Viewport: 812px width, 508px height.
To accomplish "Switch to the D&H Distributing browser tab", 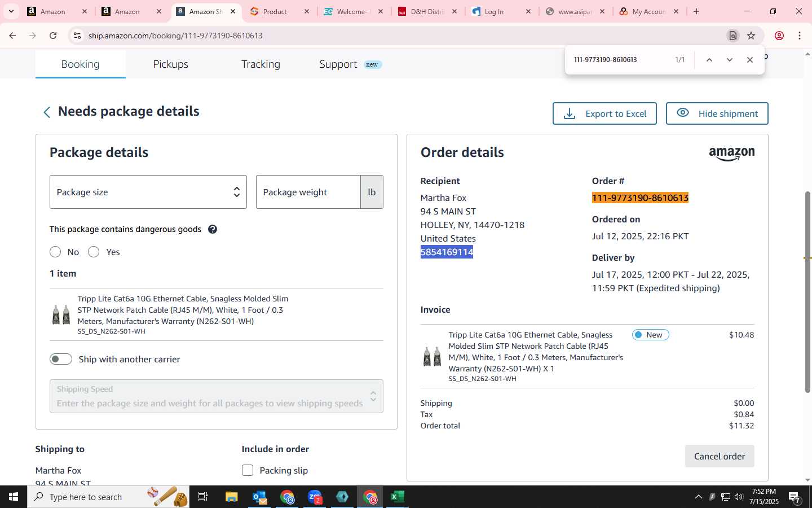I will pyautogui.click(x=426, y=11).
